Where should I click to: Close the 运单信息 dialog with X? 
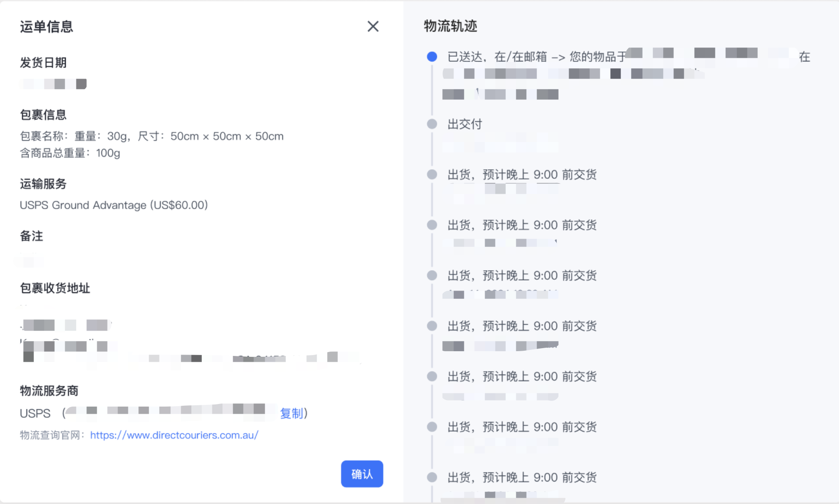tap(373, 26)
